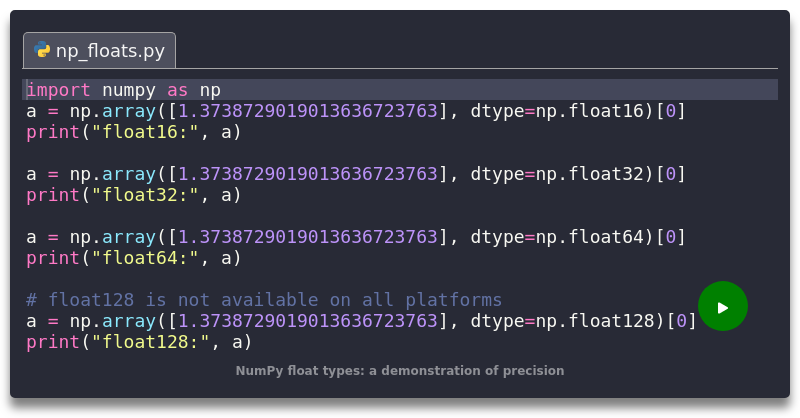Click the np.float16 dtype argument

598,110
